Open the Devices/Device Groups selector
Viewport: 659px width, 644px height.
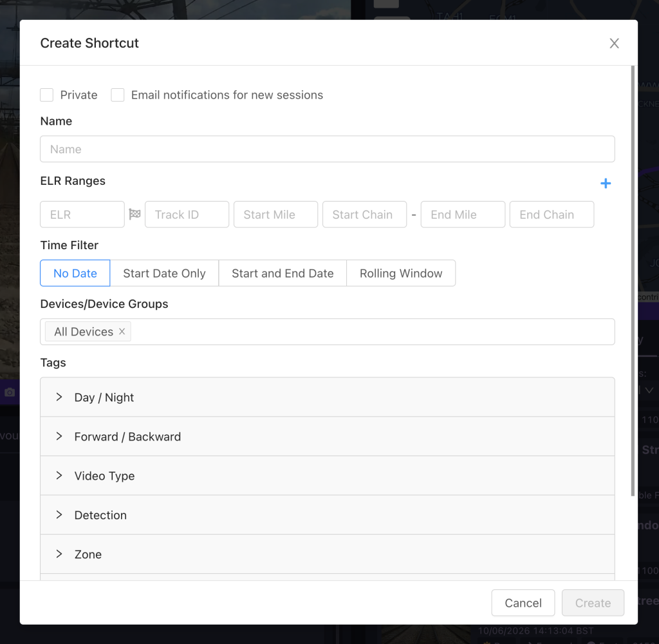click(x=328, y=332)
